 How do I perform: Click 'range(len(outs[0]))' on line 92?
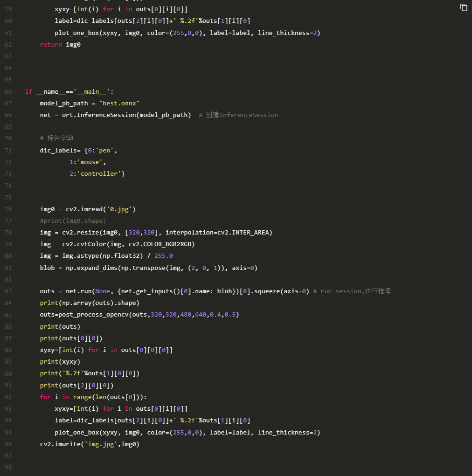[x=108, y=397]
